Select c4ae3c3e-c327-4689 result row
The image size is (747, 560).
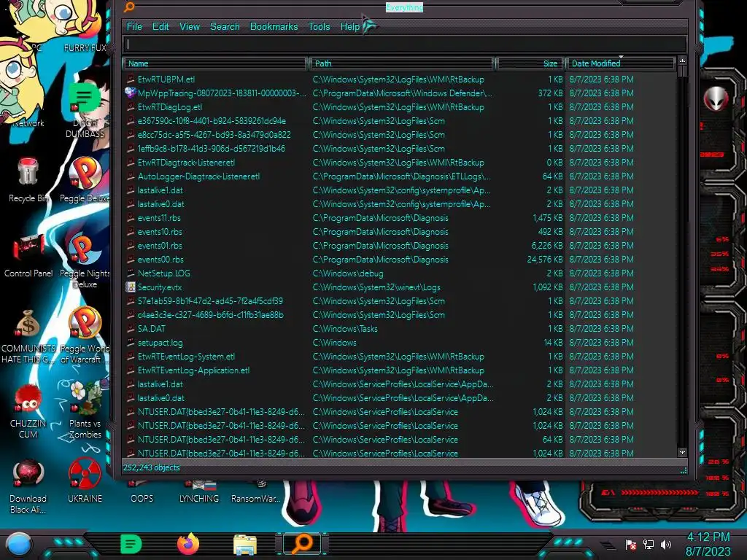[211, 315]
